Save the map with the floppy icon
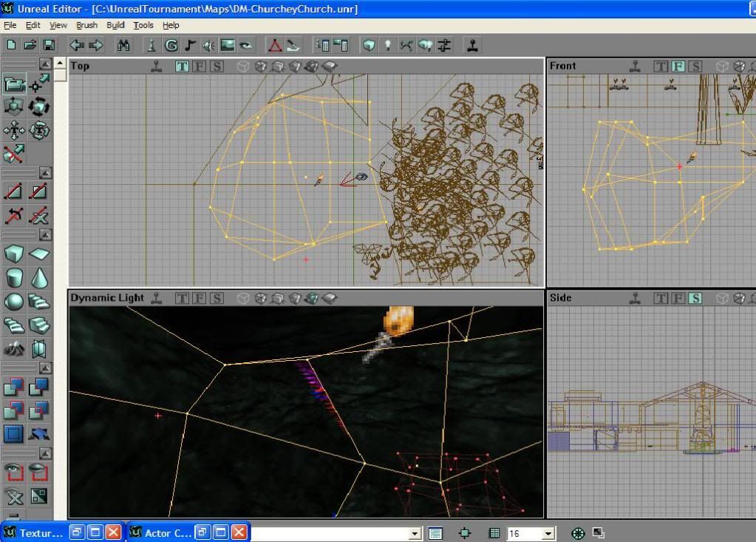The width and height of the screenshot is (756, 542). tap(49, 45)
